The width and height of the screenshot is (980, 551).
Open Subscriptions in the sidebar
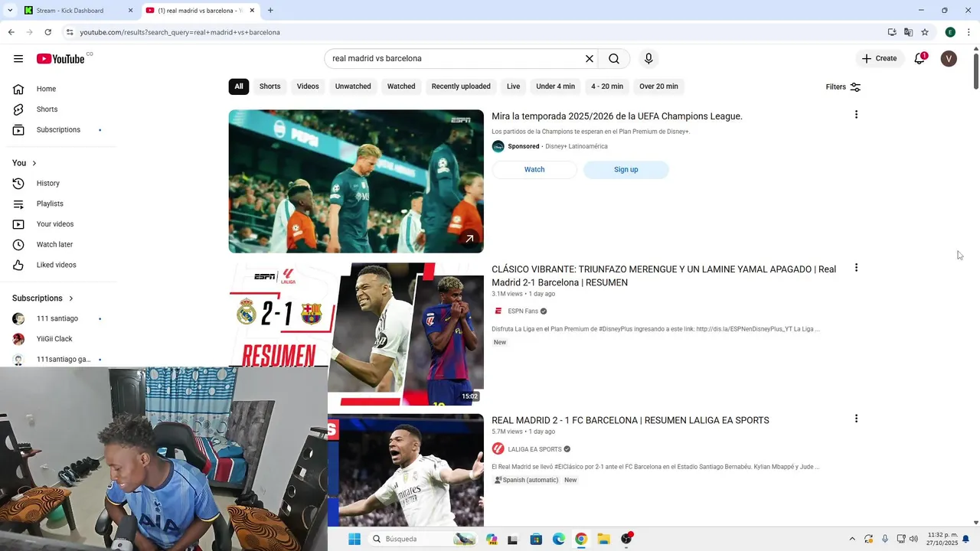(x=58, y=130)
